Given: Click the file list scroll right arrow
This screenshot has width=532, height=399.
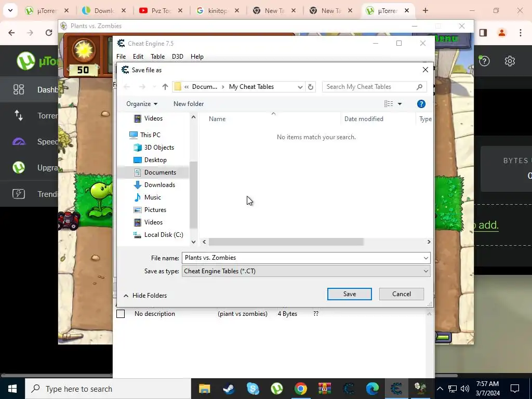Looking at the screenshot, I should coord(429,242).
